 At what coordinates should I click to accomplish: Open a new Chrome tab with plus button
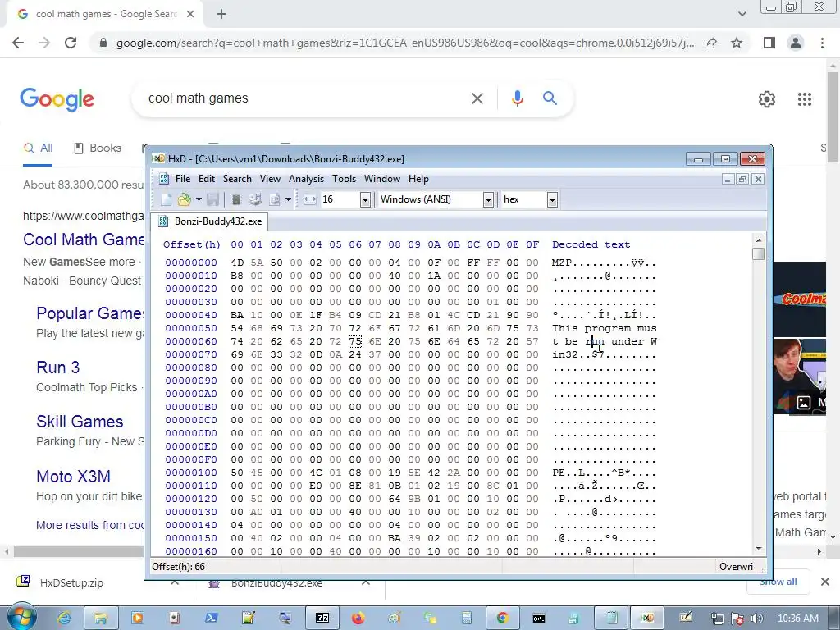(221, 14)
